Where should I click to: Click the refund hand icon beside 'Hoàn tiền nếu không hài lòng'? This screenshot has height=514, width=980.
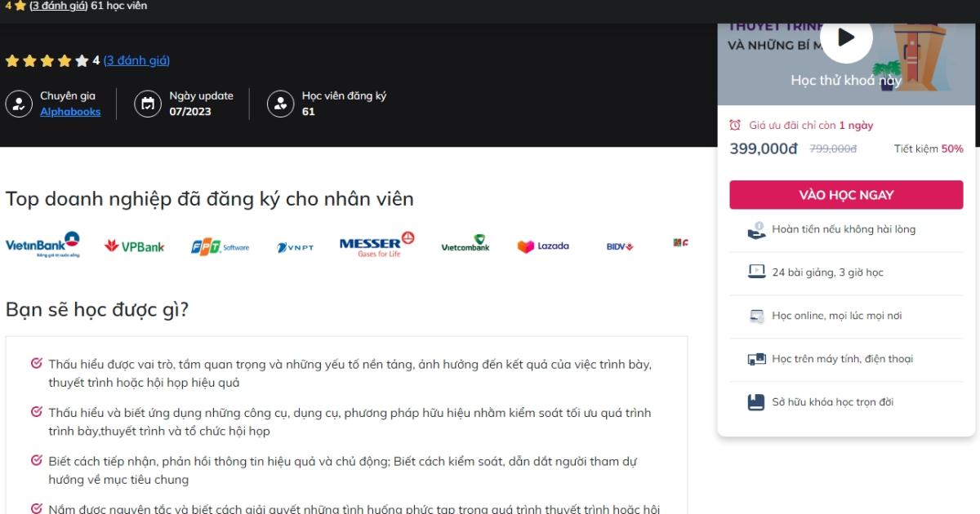click(x=755, y=229)
